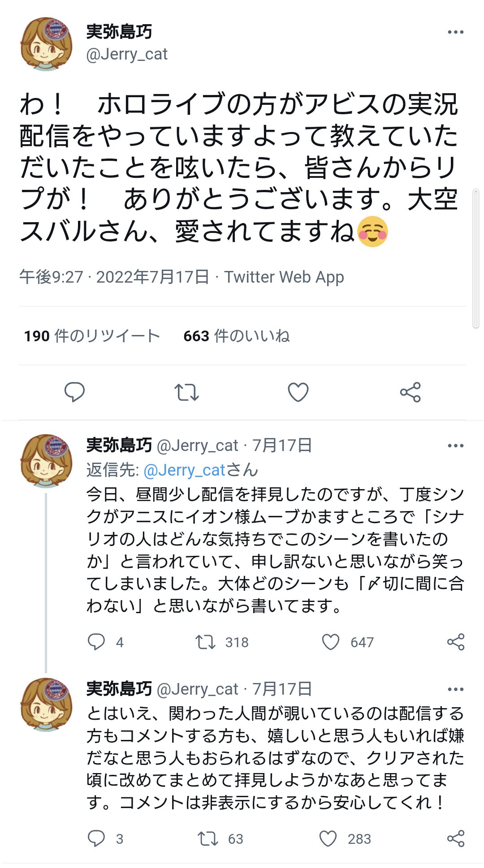
Task: Retweet the reply with 318 retweets
Action: click(205, 642)
